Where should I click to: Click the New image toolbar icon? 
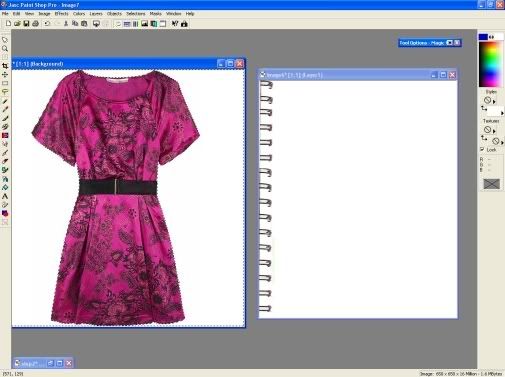[8, 24]
